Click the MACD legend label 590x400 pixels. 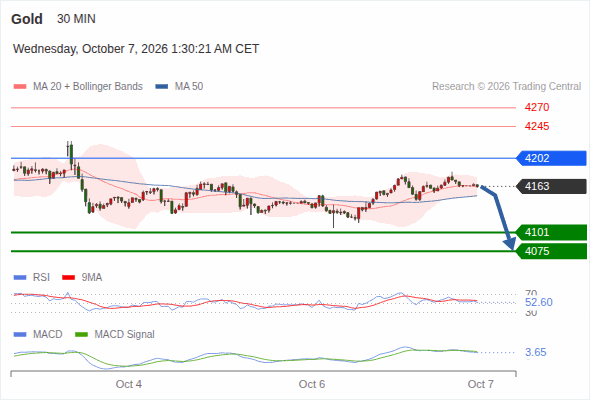click(47, 334)
